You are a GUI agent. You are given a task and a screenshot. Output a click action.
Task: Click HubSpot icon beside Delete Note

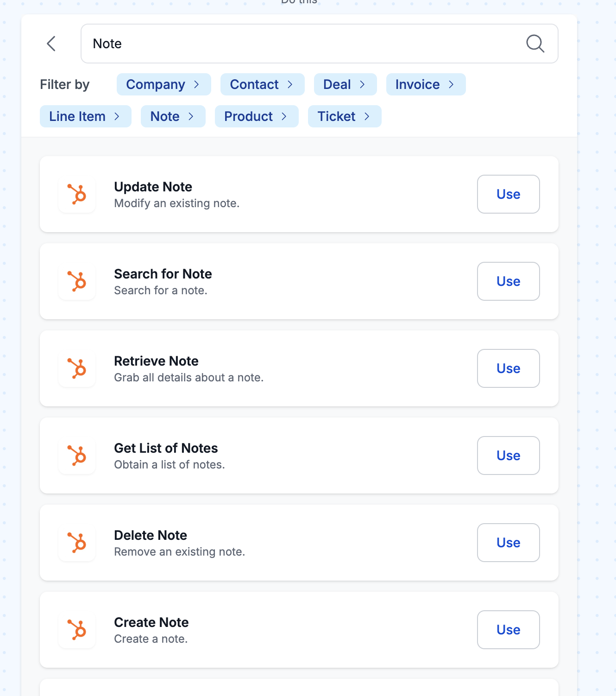(x=77, y=543)
